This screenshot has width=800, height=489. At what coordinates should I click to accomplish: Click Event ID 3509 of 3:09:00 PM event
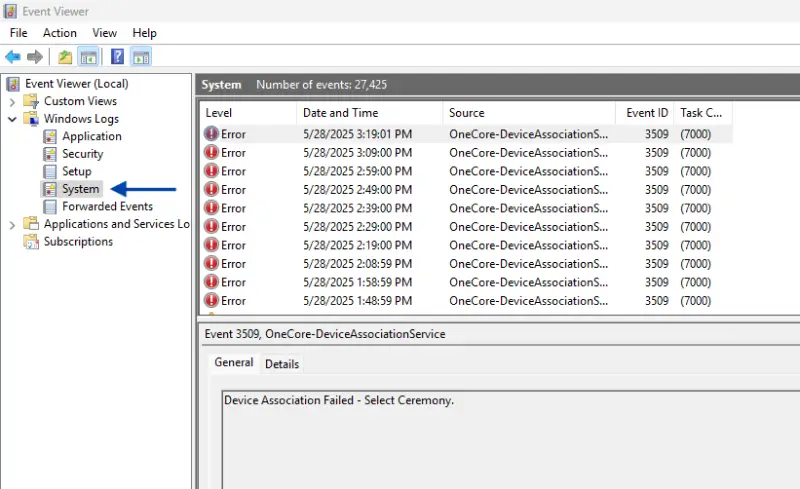pos(657,152)
